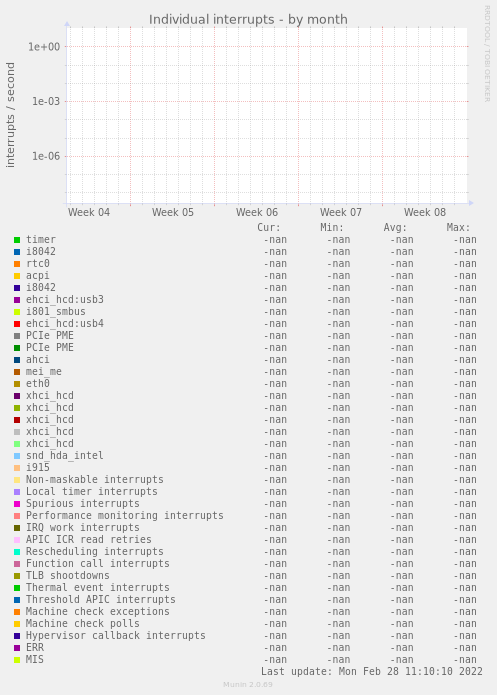Click the 'eth0' legend label
This screenshot has width=497, height=695.
[38, 383]
